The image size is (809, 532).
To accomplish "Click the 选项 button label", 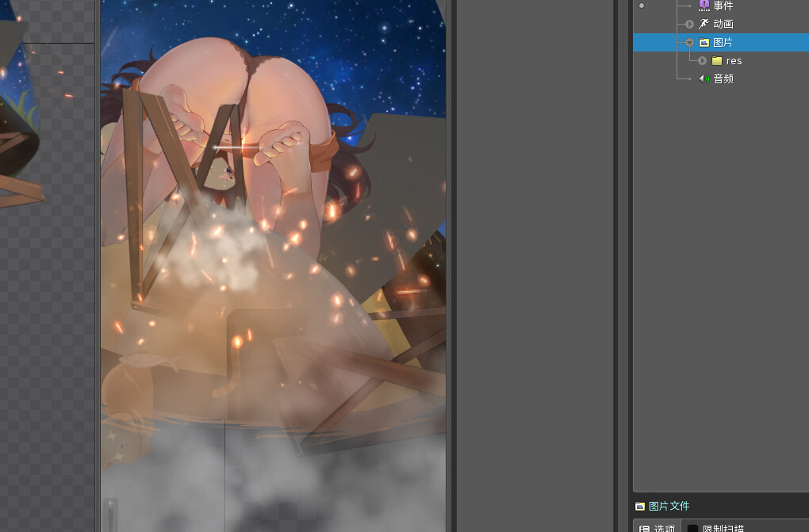I will click(665, 528).
